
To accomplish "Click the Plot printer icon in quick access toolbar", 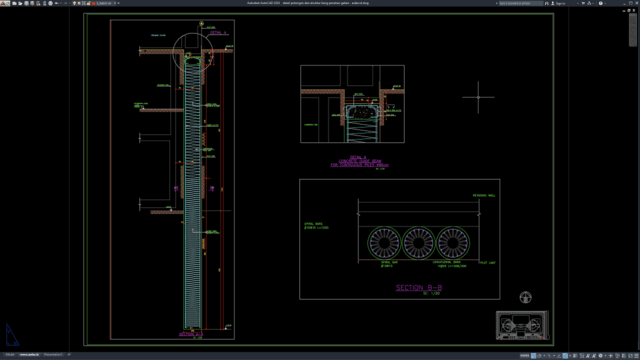I will pyautogui.click(x=51, y=3).
